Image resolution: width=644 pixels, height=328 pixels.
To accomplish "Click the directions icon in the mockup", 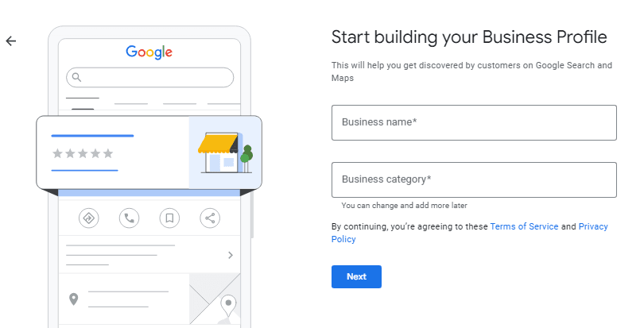I will [x=89, y=218].
